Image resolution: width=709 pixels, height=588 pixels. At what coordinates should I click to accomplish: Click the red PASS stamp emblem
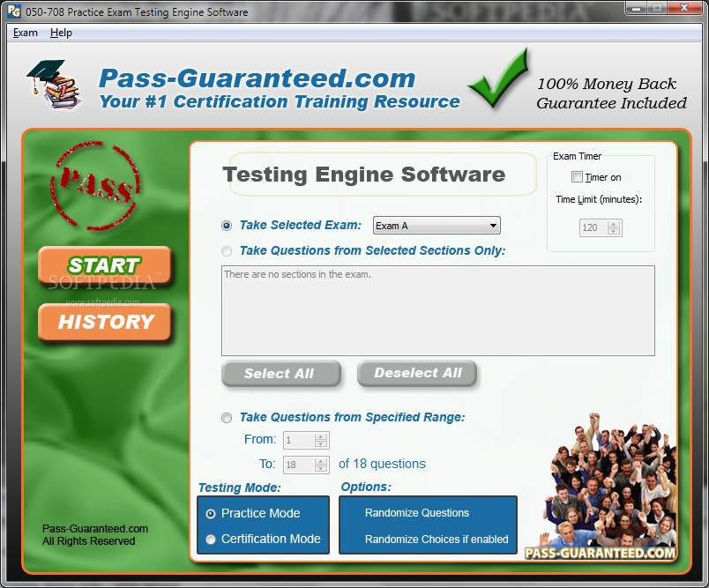coord(95,186)
